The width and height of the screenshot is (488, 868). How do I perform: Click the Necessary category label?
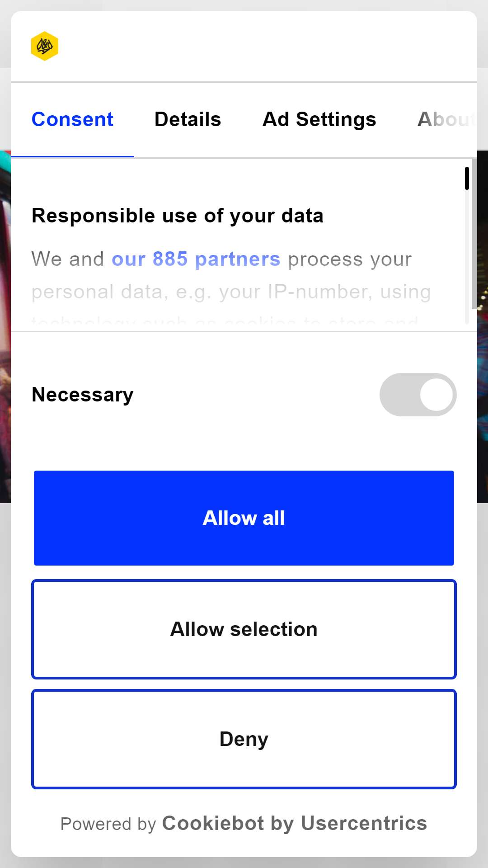[83, 395]
